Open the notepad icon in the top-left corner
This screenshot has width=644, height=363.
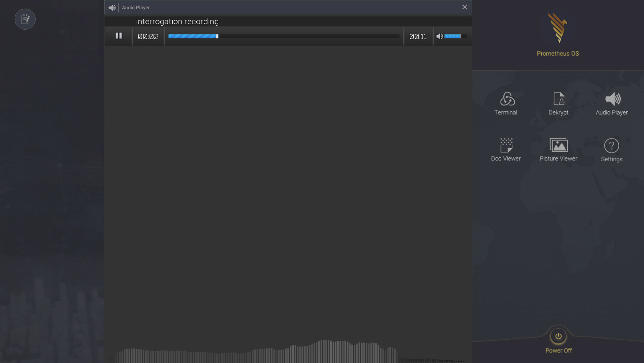tap(25, 19)
